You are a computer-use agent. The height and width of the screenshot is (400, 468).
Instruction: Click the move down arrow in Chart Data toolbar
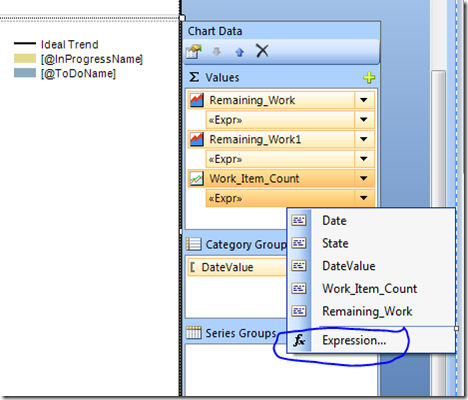(x=217, y=52)
